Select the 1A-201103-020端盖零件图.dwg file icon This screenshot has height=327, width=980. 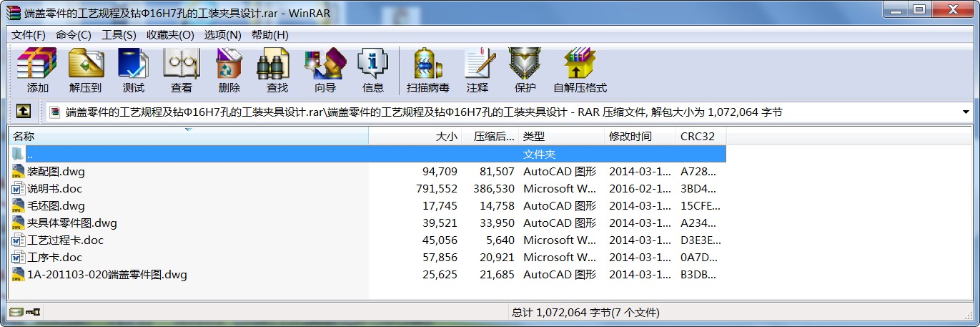coord(19,274)
